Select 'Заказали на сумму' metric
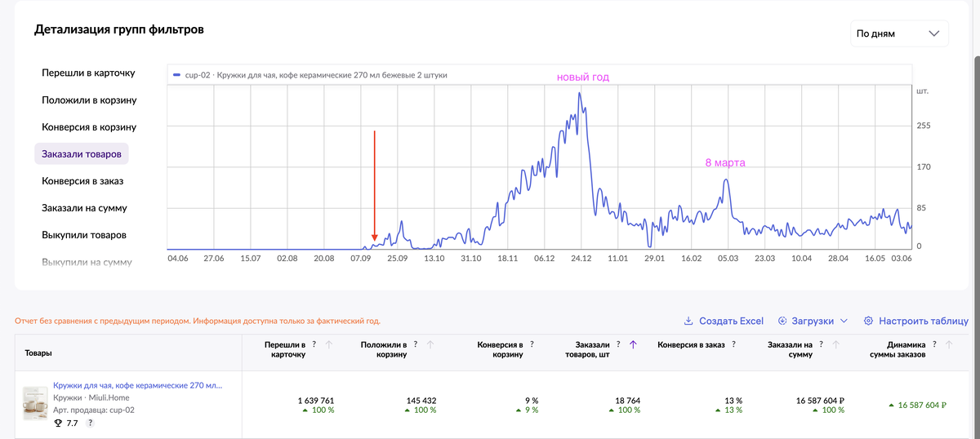This screenshot has height=439, width=980. [x=84, y=208]
